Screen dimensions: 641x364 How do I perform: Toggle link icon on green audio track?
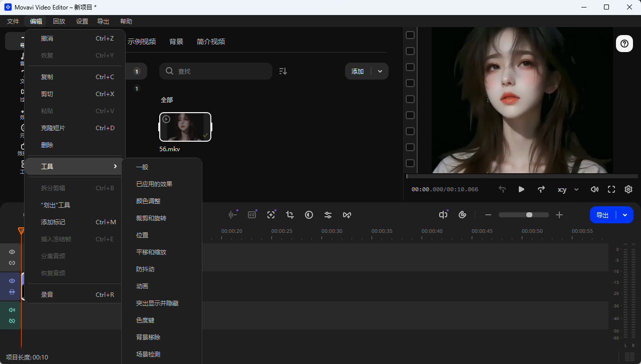pos(12,321)
